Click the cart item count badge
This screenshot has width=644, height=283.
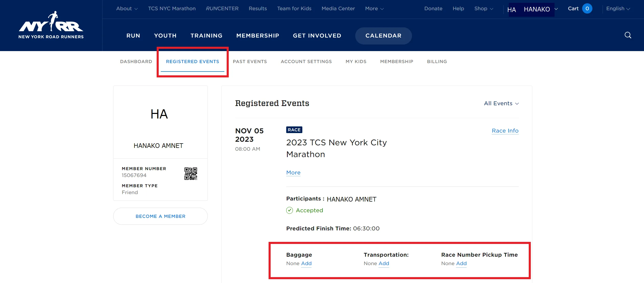(x=587, y=8)
